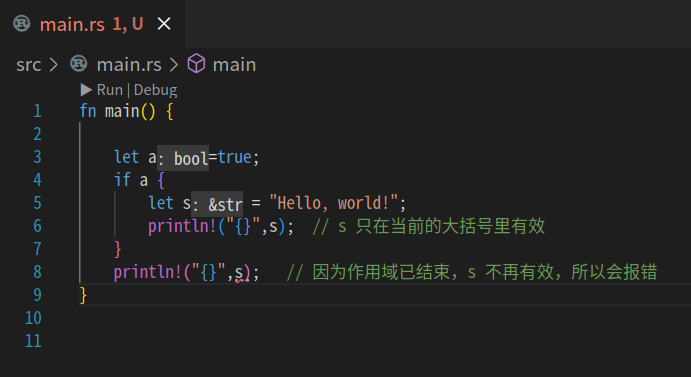
Task: Click line number 1 in the gutter
Action: click(37, 111)
